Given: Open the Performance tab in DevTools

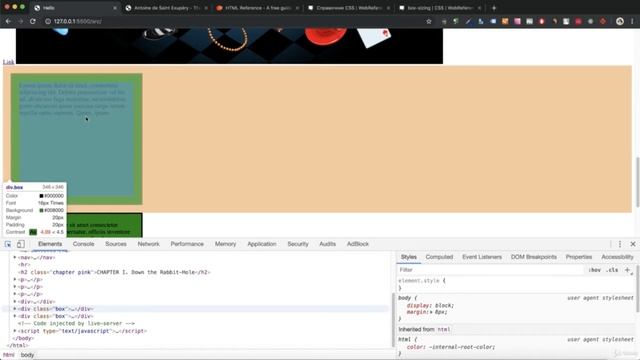Looking at the screenshot, I should click(187, 244).
